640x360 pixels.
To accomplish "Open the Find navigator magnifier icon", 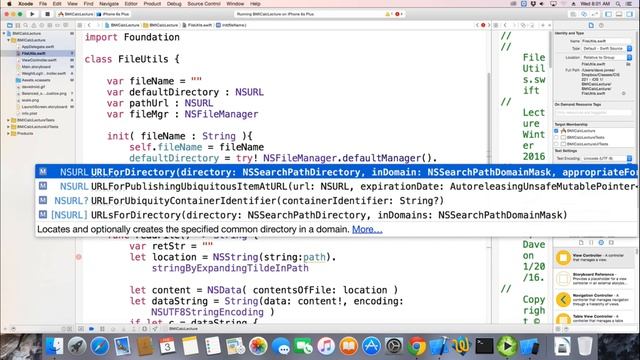I will click(x=26, y=25).
